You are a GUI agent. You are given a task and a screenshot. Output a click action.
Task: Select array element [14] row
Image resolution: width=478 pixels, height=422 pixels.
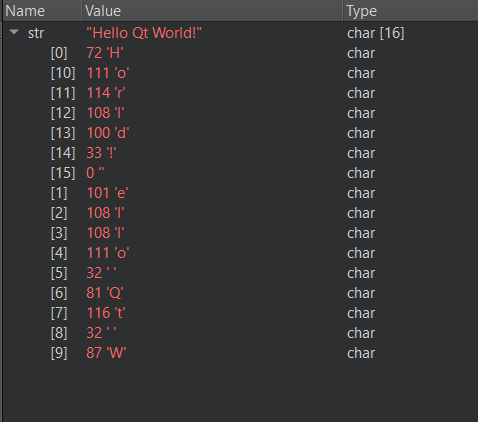[241, 153]
